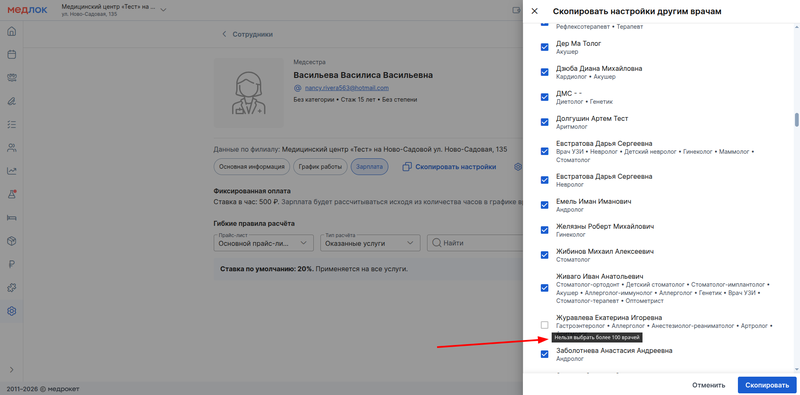Click Скопировать настройки link
Viewport: 800px width, 395px height.
pyautogui.click(x=455, y=167)
